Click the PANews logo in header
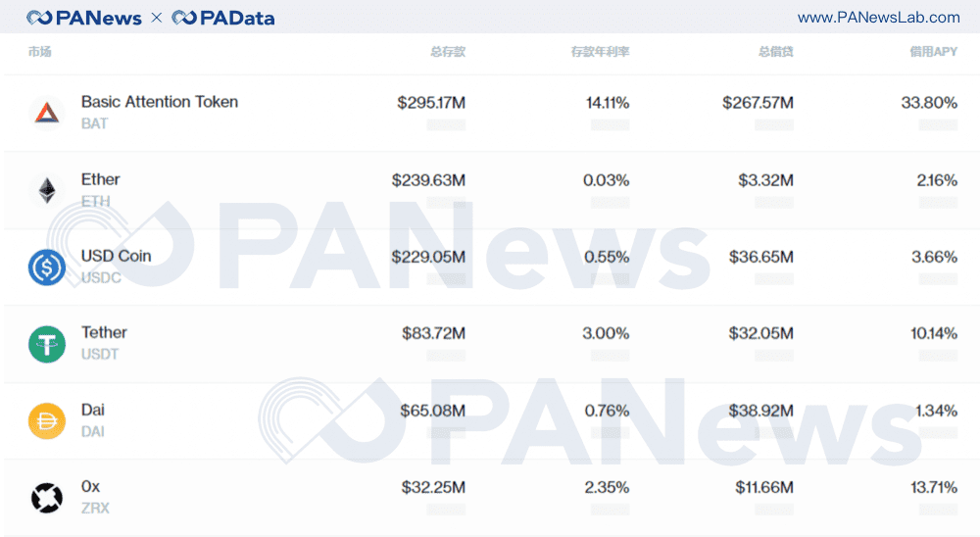980x537 pixels. tap(83, 18)
